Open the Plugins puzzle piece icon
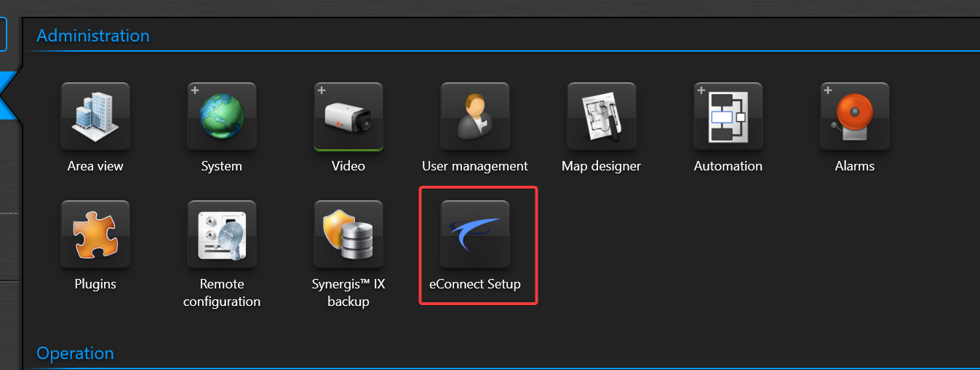The width and height of the screenshot is (980, 370). (x=95, y=235)
